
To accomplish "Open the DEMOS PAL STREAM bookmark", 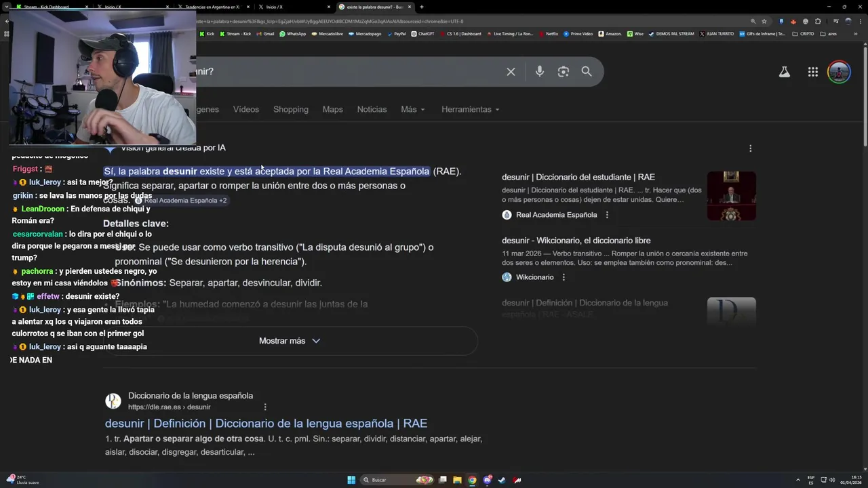I will coord(671,33).
